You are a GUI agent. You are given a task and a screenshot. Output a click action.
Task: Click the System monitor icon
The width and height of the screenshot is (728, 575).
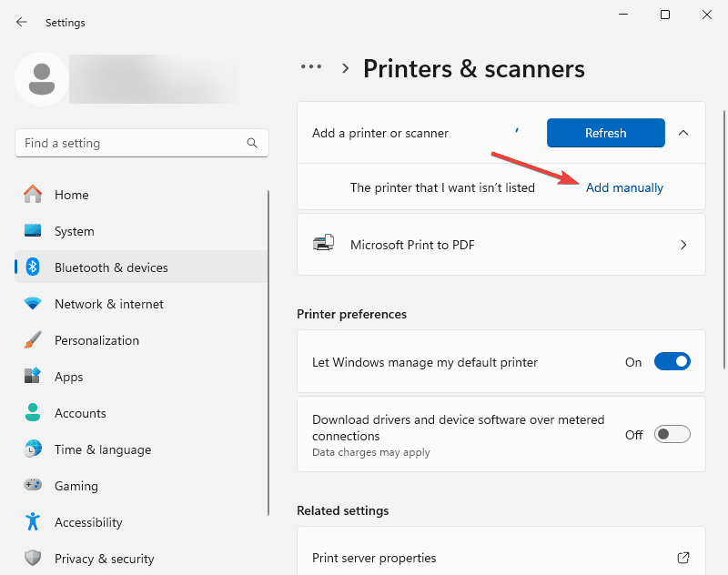click(x=33, y=231)
